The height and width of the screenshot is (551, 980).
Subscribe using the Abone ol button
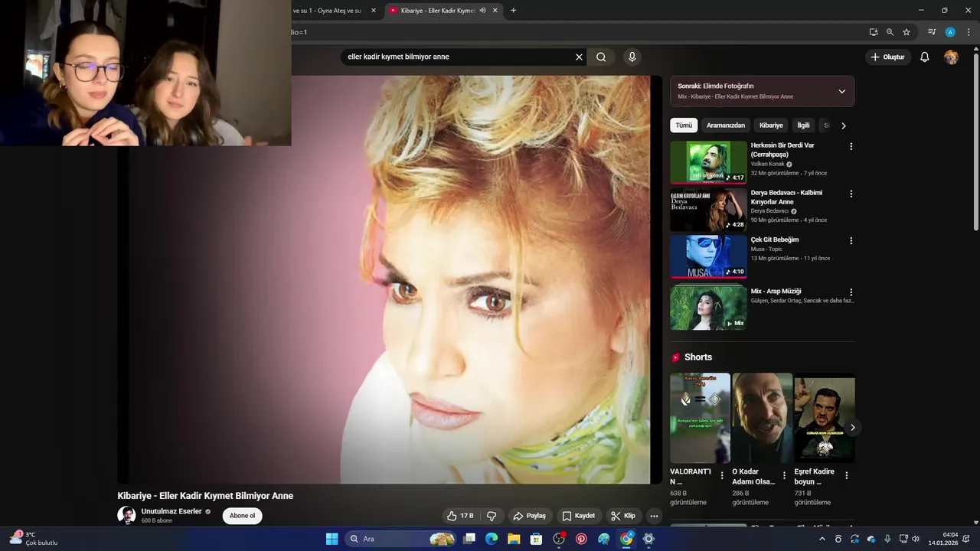point(242,516)
